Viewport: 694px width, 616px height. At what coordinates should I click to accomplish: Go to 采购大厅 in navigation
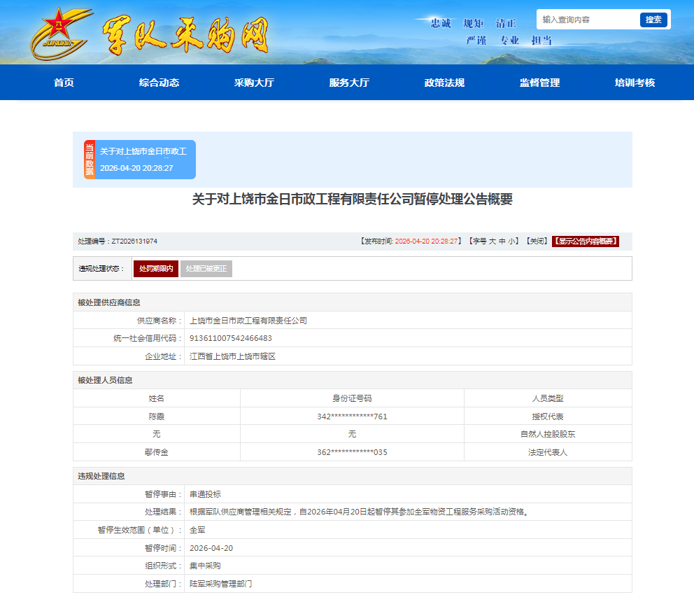pyautogui.click(x=254, y=83)
